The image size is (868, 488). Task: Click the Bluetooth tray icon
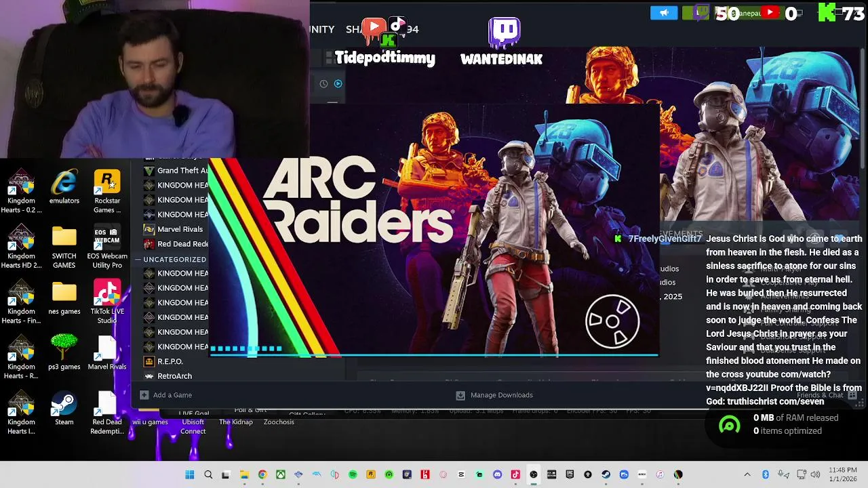(766, 474)
